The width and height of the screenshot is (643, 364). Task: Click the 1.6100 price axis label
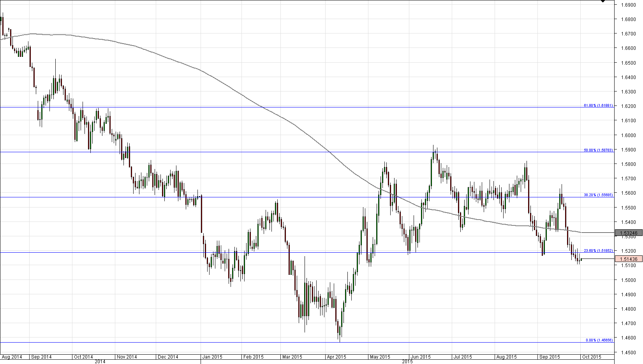click(629, 121)
